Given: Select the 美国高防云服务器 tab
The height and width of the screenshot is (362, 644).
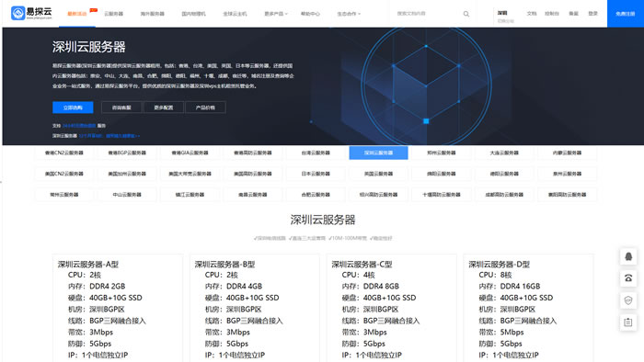Looking at the screenshot, I should point(253,174).
